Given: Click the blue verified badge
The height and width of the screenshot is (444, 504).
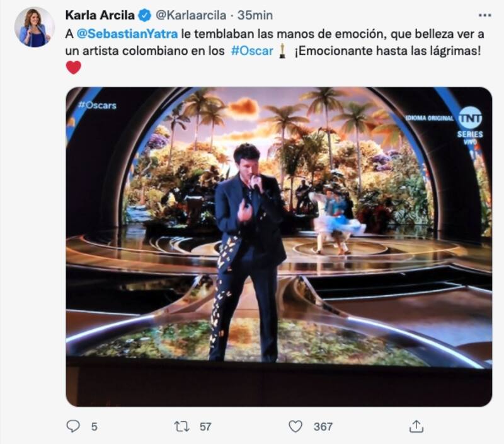Looking at the screenshot, I should tap(144, 15).
